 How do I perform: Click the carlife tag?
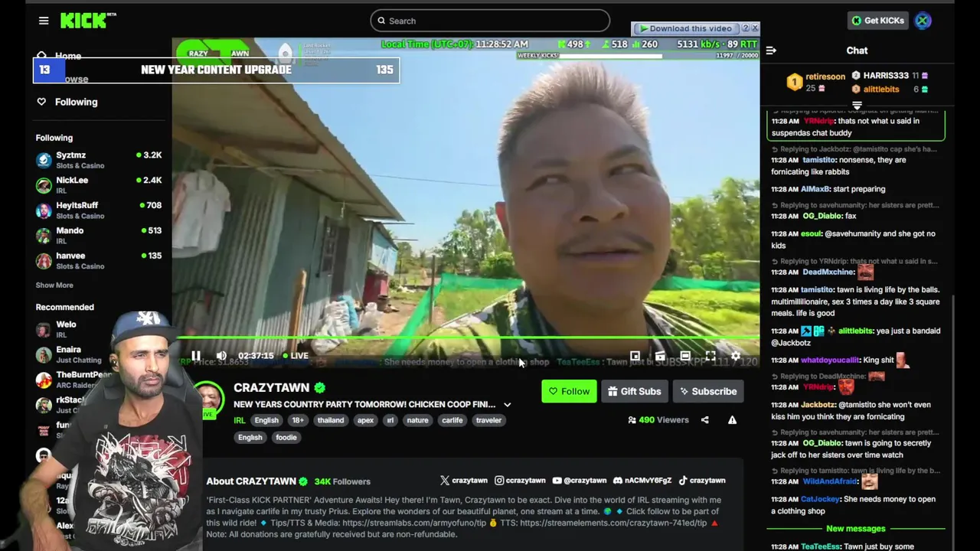coord(452,420)
